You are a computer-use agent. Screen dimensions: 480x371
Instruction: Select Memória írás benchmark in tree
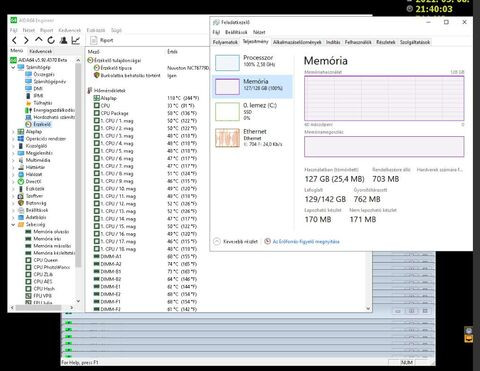[x=43, y=239]
